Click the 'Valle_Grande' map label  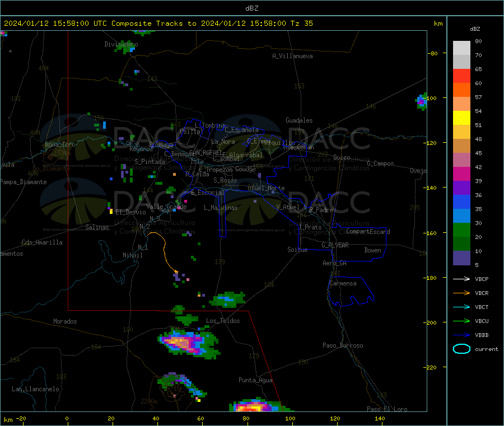(166, 207)
